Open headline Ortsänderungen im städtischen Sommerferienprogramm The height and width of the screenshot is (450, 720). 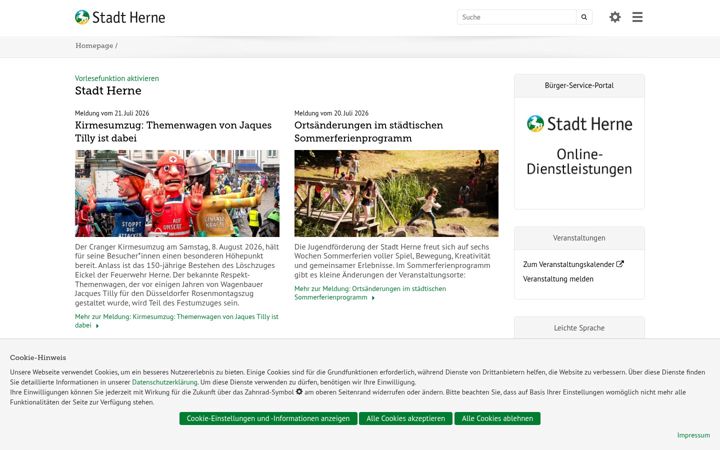pyautogui.click(x=369, y=131)
